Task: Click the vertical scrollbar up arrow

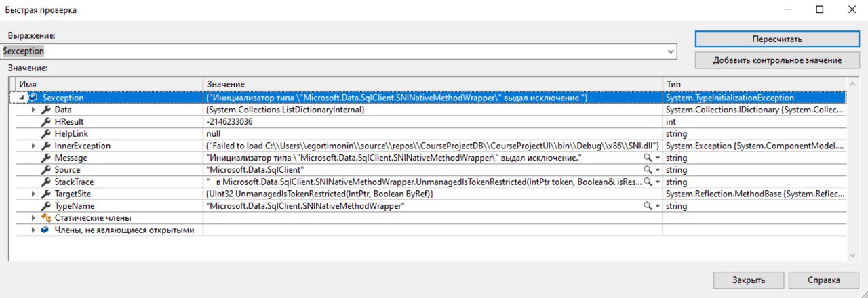Action: (x=853, y=83)
